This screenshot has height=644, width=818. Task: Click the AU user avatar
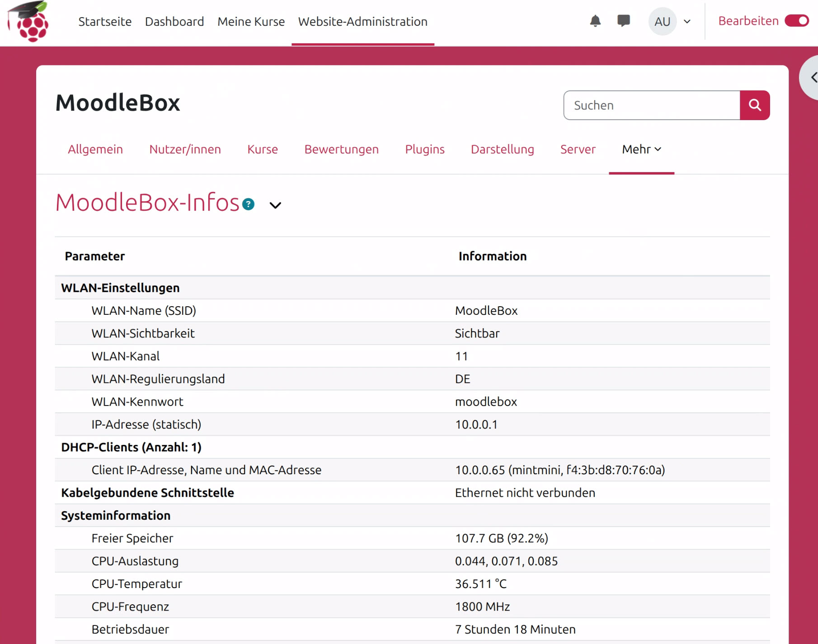pyautogui.click(x=662, y=21)
